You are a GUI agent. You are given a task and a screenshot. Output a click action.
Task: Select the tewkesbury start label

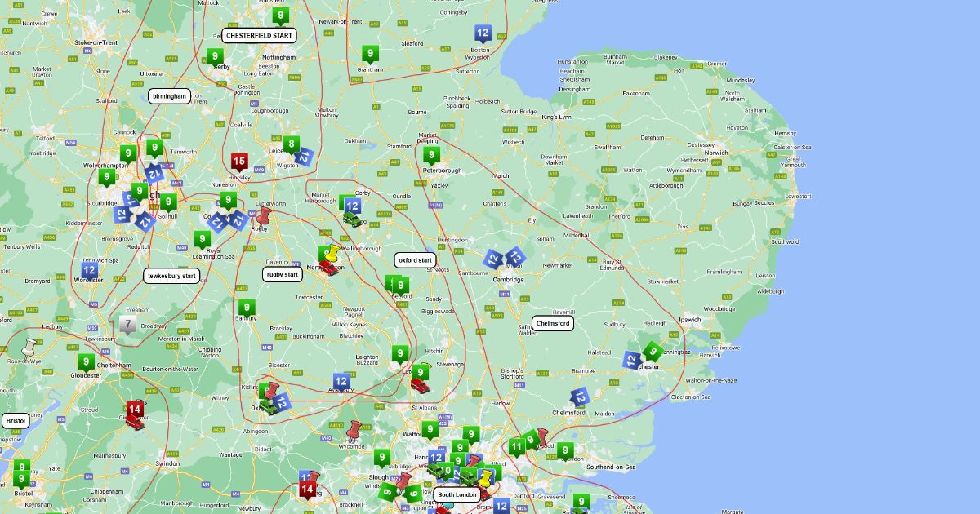click(x=172, y=276)
